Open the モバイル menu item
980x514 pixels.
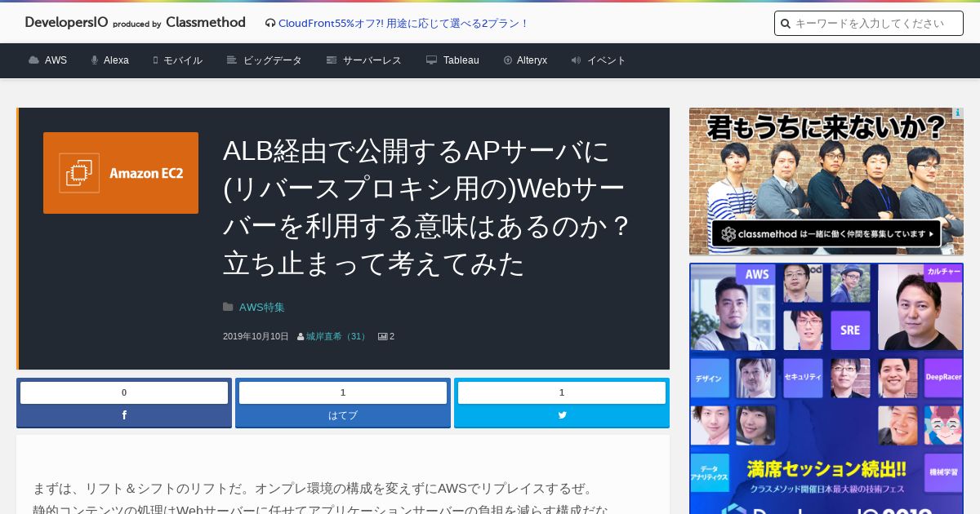click(x=183, y=60)
